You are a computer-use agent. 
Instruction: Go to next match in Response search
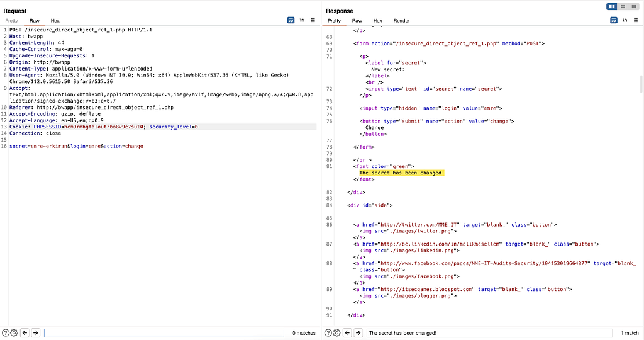pyautogui.click(x=357, y=332)
